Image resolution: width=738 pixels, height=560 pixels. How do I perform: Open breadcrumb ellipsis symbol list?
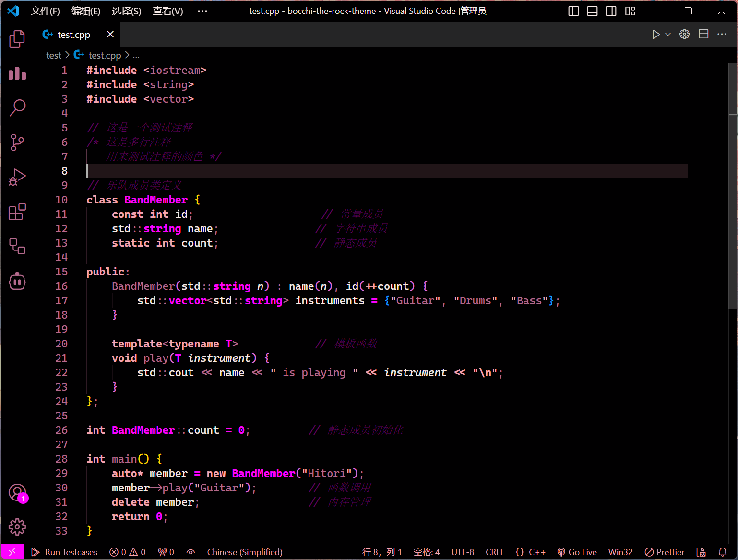point(136,56)
